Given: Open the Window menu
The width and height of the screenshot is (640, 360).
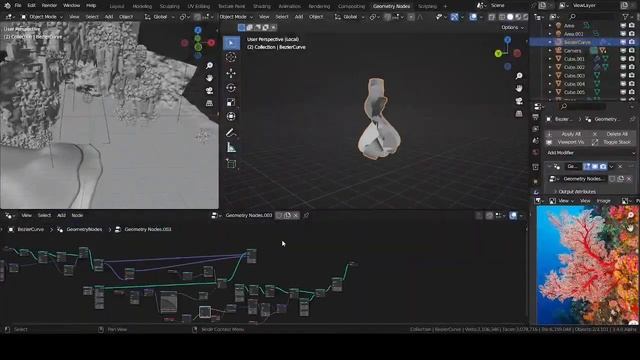Looking at the screenshot, I should (x=71, y=6).
